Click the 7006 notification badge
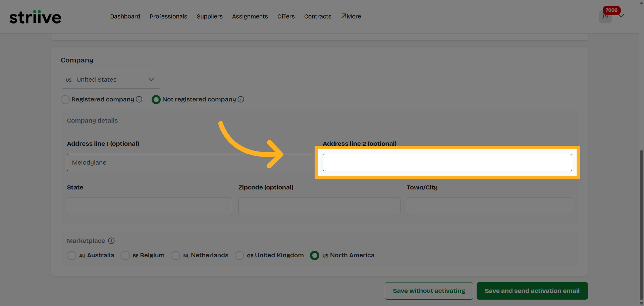644x306 pixels. 611,10
